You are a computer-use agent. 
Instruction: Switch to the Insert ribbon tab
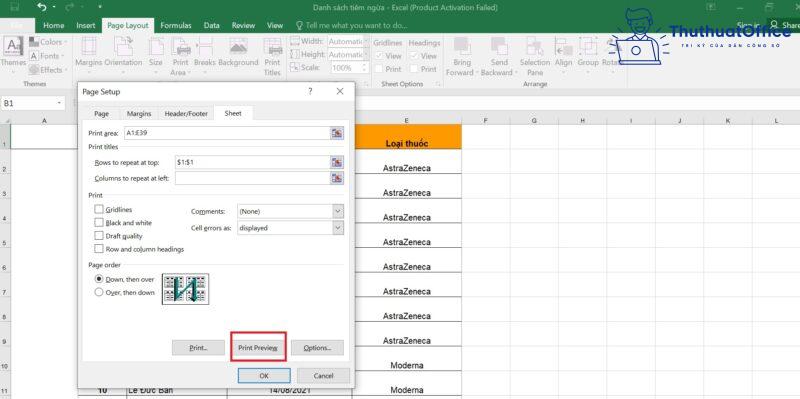click(86, 25)
